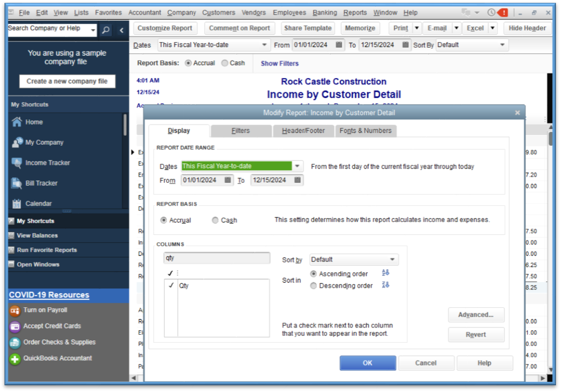Open the reminders clock alert icon
The image size is (561, 392).
(498, 13)
